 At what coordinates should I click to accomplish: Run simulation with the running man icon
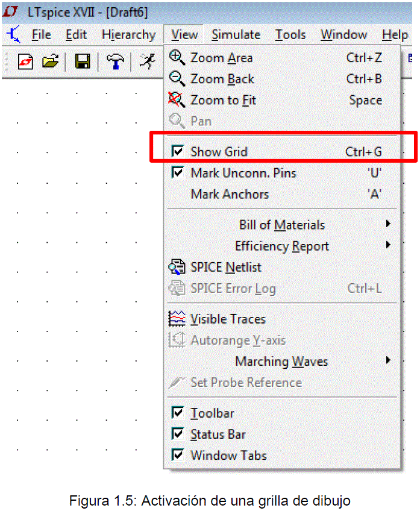coord(147,61)
